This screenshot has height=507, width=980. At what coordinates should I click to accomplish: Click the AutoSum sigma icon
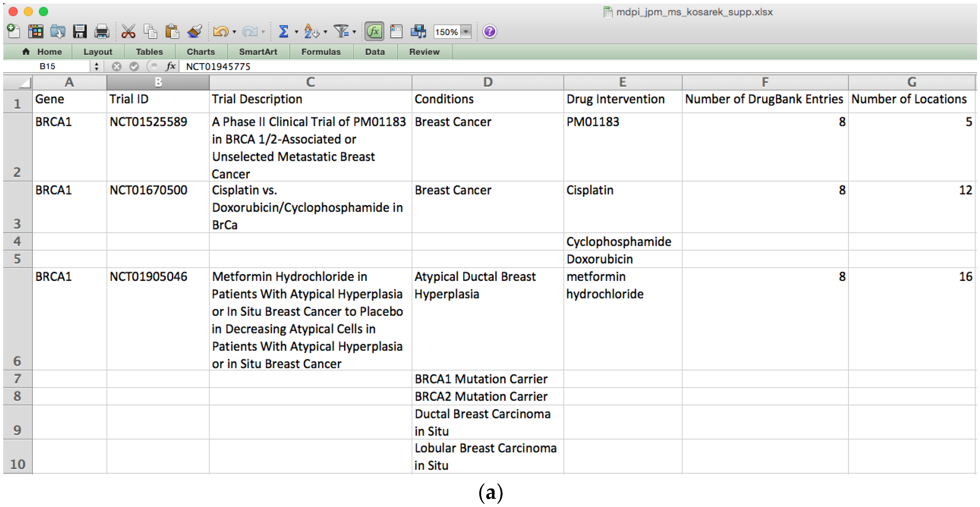click(283, 32)
